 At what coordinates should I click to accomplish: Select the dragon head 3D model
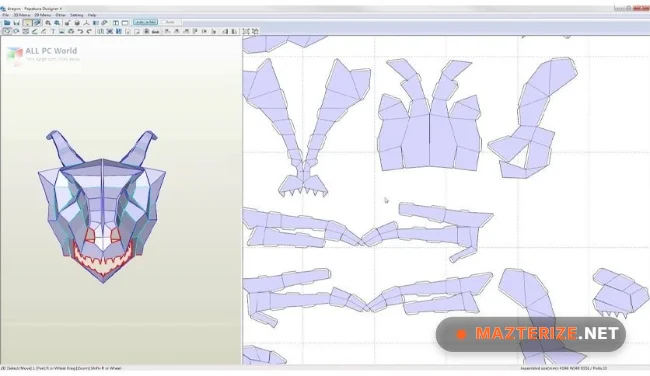click(102, 206)
